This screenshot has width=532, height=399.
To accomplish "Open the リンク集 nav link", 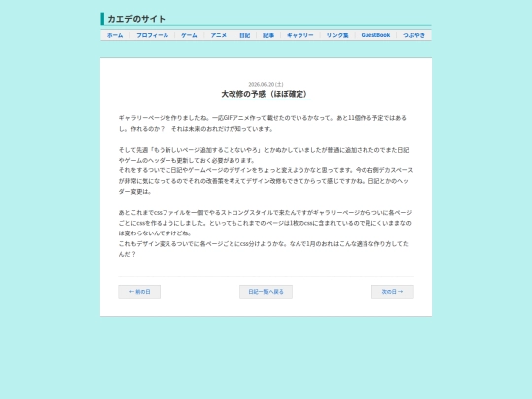I will tap(338, 35).
